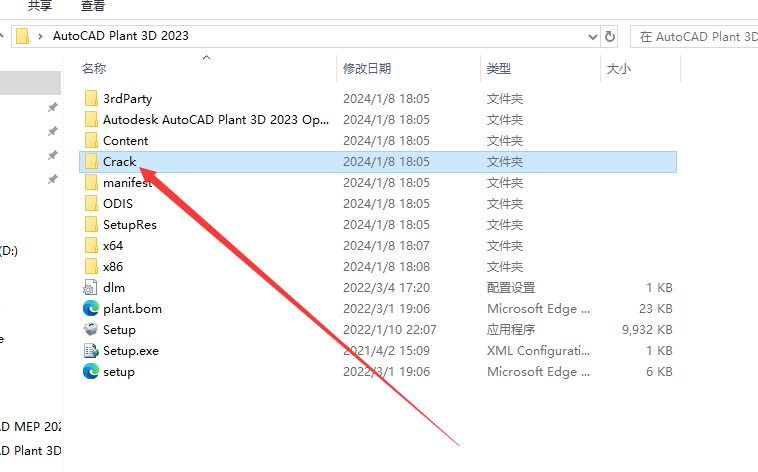Viewport: 758px width, 472px height.
Task: Select the x64 folder name
Action: (x=113, y=246)
